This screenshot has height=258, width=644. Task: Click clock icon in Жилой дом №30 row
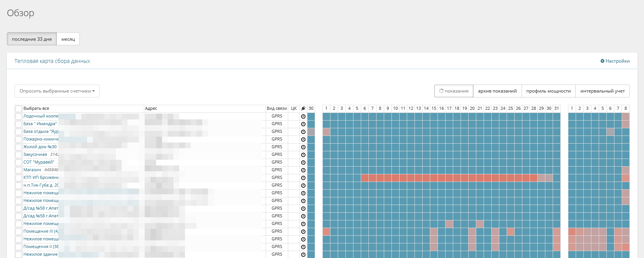[x=303, y=147]
